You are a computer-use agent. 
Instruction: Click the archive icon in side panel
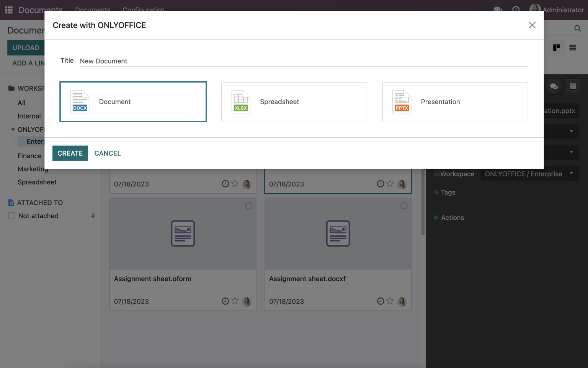pyautogui.click(x=573, y=87)
